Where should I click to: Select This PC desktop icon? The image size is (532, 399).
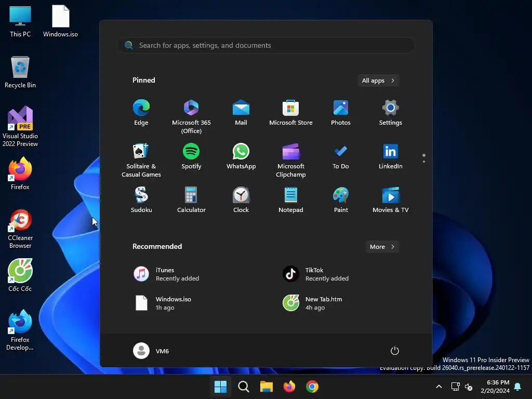[x=20, y=22]
